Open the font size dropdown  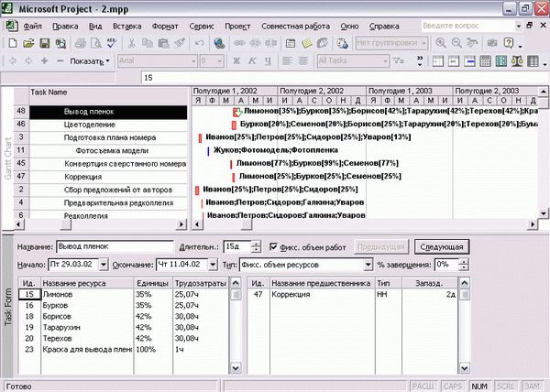click(220, 61)
